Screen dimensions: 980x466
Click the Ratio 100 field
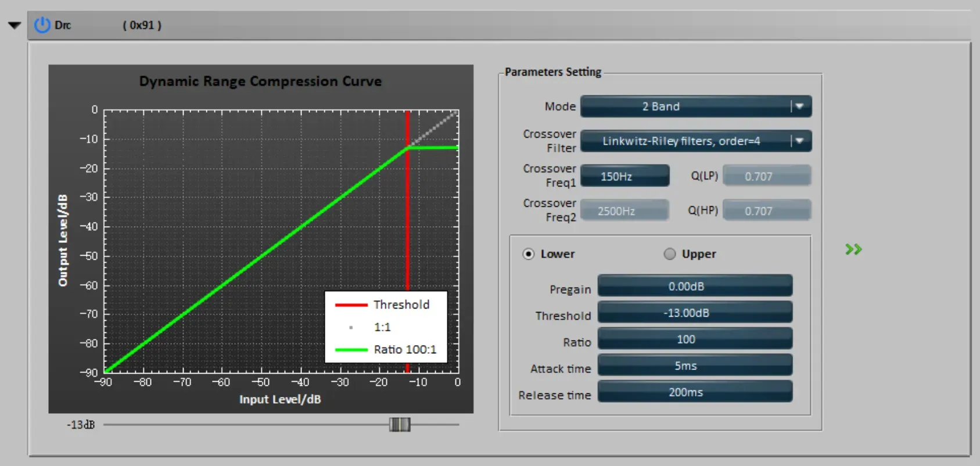pos(695,339)
